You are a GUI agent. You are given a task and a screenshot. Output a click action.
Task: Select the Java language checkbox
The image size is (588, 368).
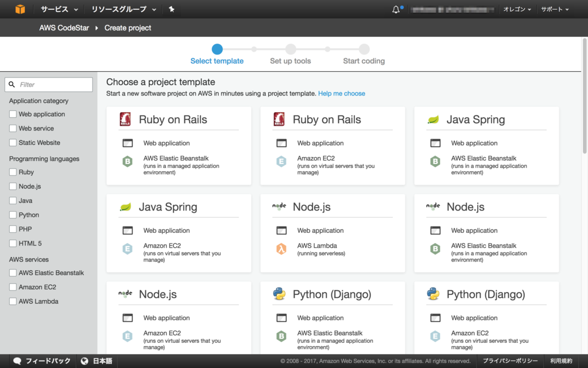[13, 201]
